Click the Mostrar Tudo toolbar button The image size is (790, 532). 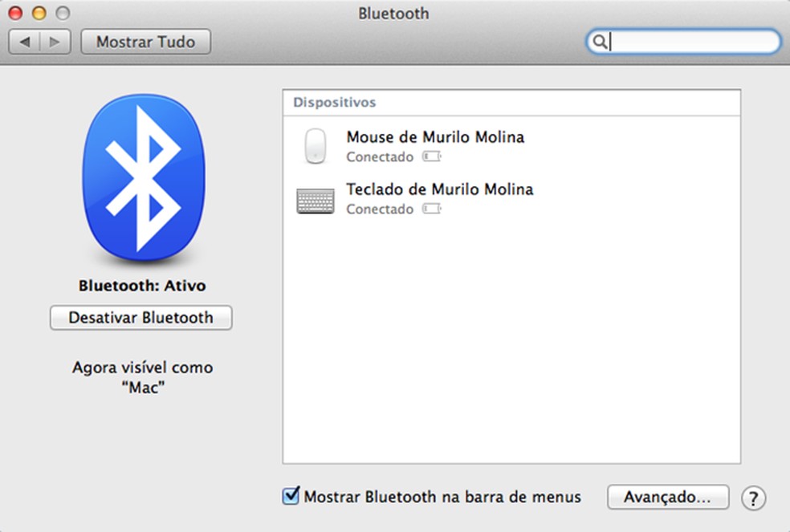pyautogui.click(x=145, y=41)
